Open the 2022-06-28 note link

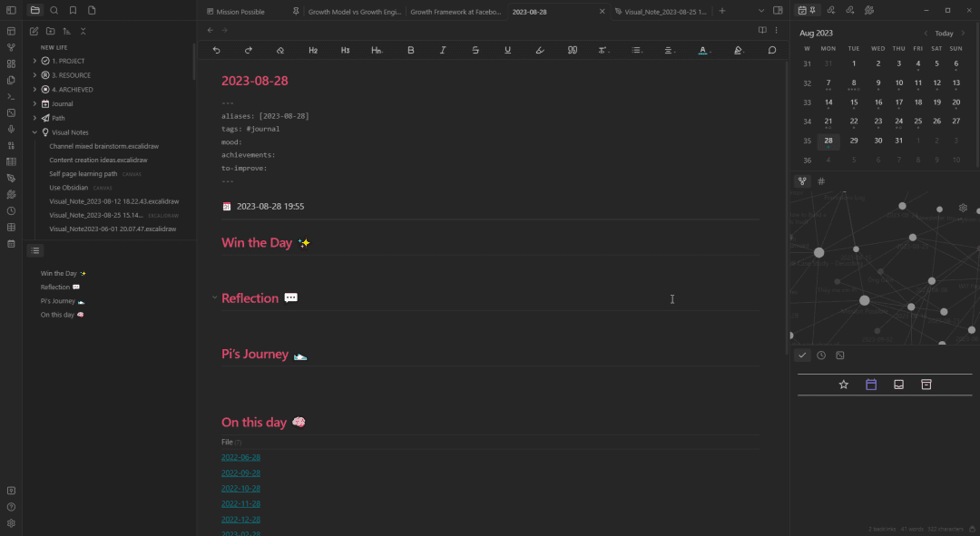(240, 457)
